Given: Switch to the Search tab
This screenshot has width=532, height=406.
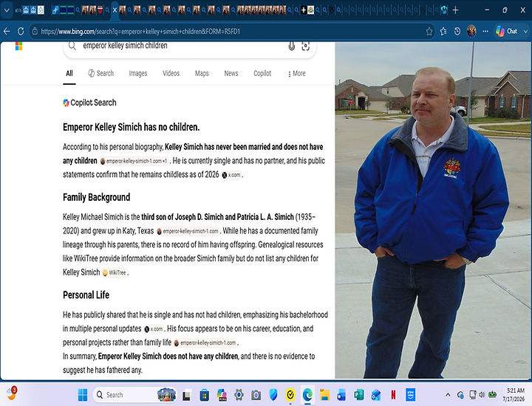Looking at the screenshot, I should pyautogui.click(x=101, y=73).
